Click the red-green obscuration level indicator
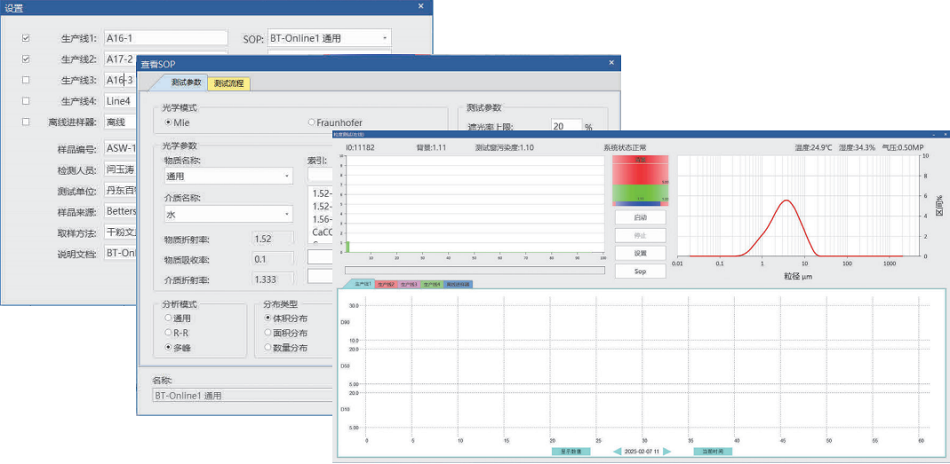 point(640,182)
